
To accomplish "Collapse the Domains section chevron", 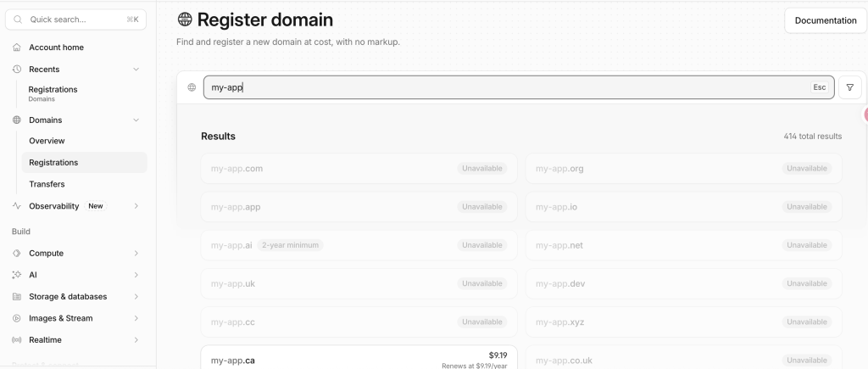I will [136, 120].
